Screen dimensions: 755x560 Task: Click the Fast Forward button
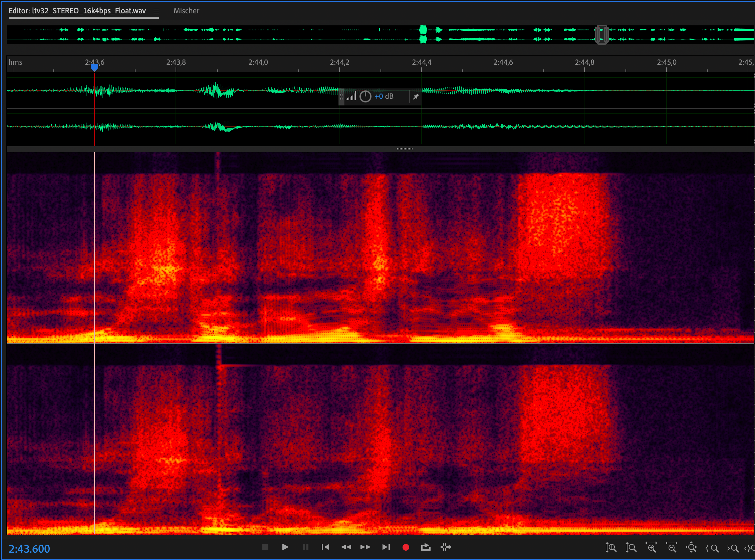point(365,547)
